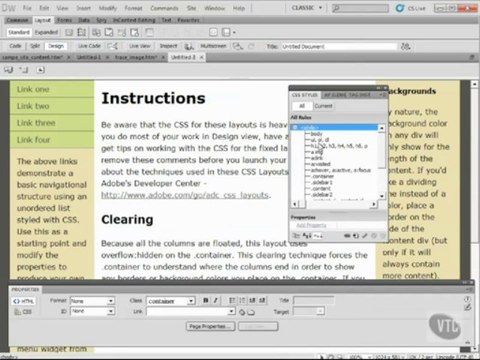Select .container rule in All Rules
480x360 pixels.
click(322, 176)
